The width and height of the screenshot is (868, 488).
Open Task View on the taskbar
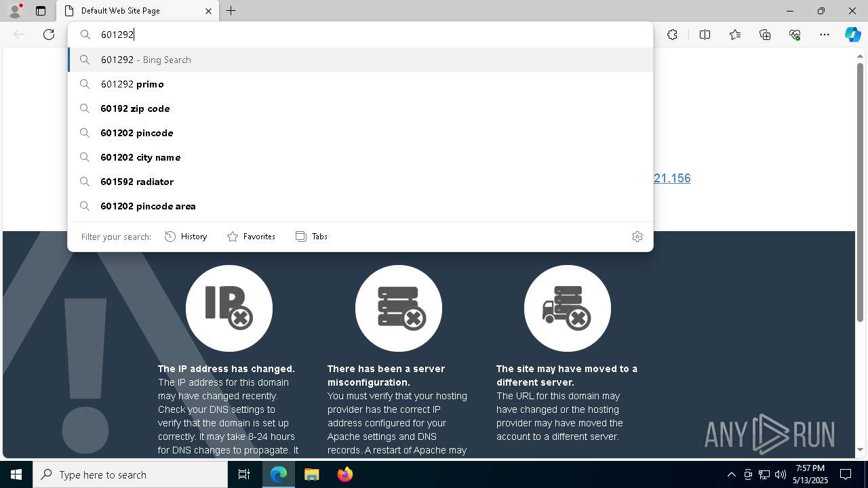244,474
